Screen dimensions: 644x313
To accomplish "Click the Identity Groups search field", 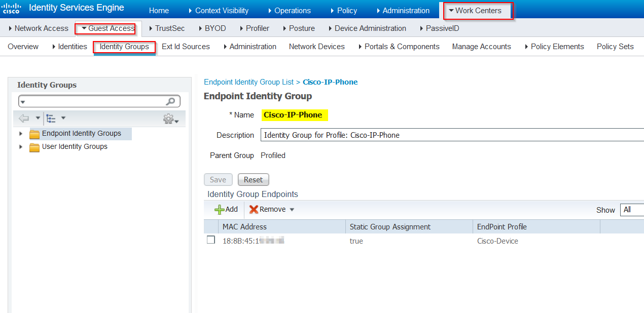I will click(99, 101).
